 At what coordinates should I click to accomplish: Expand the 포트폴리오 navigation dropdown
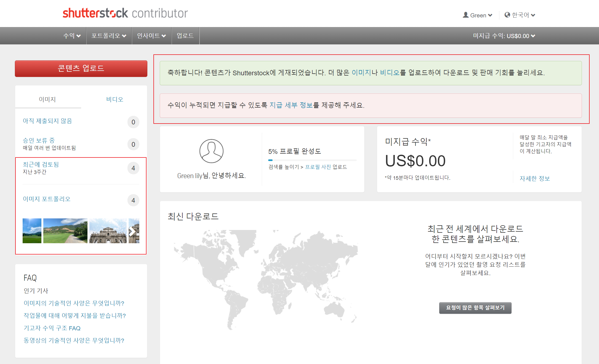pos(109,36)
